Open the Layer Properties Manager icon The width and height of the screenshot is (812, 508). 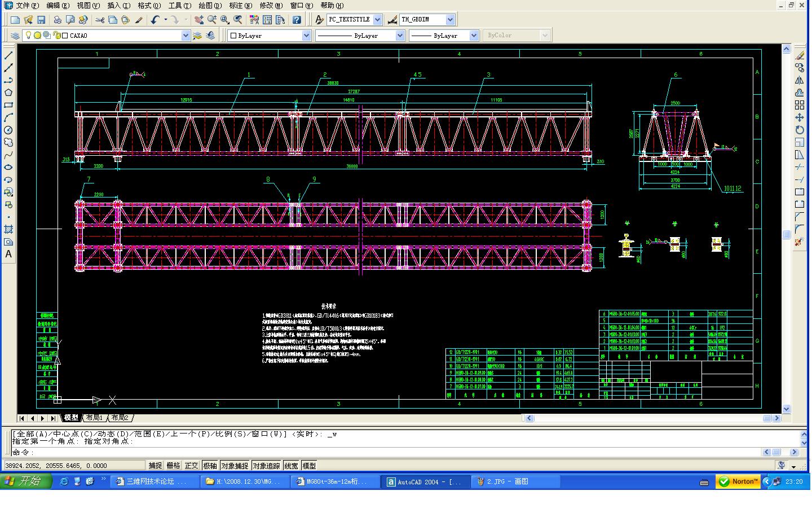pyautogui.click(x=15, y=36)
